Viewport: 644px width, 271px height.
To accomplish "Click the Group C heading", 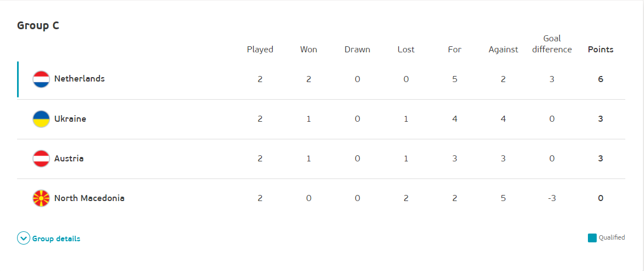I will [38, 25].
